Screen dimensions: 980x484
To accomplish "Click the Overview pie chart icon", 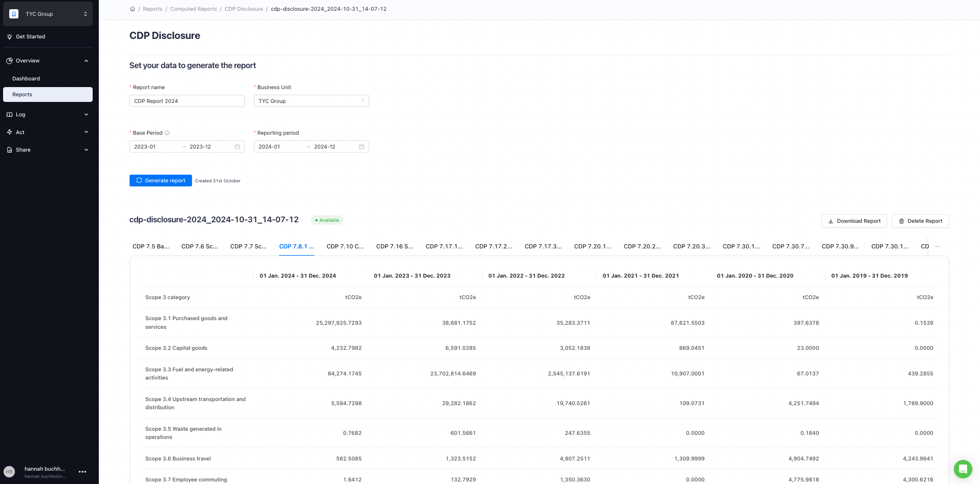I will tap(9, 60).
